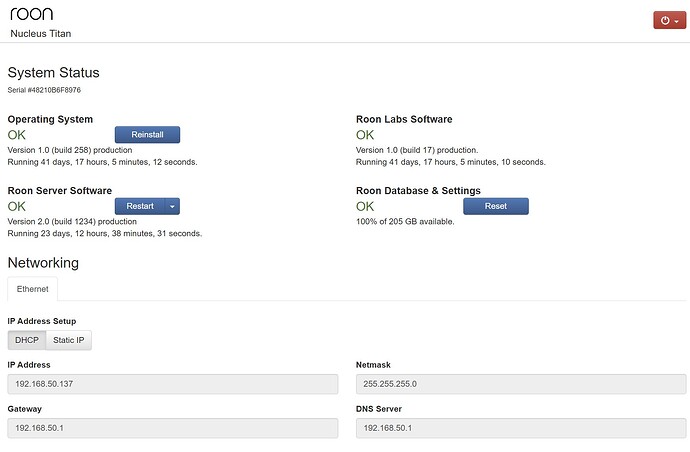
Task: Click the Netmask label
Action: pos(373,365)
